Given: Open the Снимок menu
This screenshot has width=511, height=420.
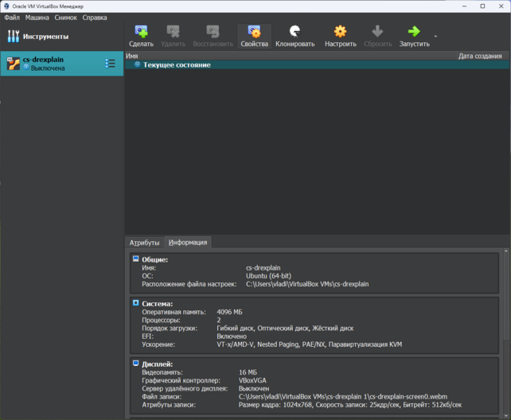Looking at the screenshot, I should (x=65, y=17).
